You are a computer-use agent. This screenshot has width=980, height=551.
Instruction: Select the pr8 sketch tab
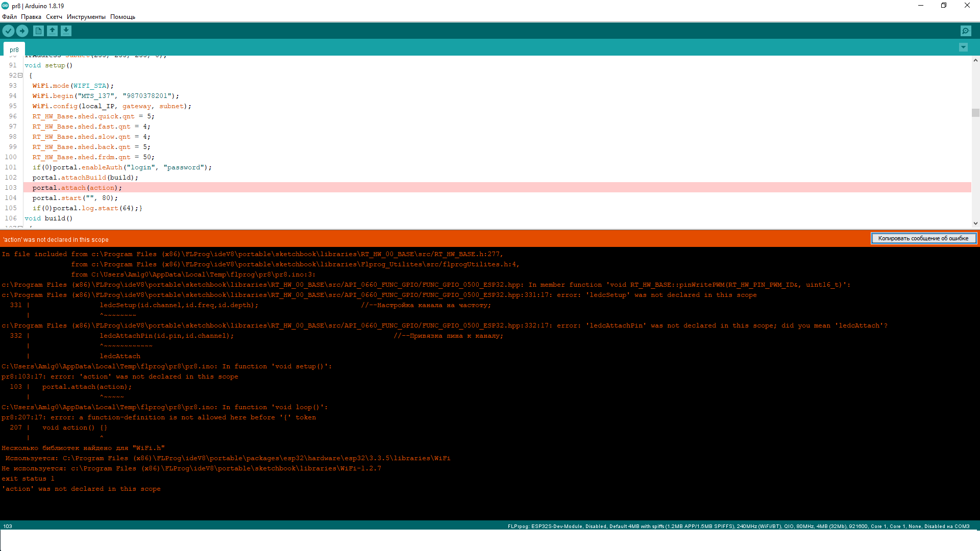pos(14,49)
